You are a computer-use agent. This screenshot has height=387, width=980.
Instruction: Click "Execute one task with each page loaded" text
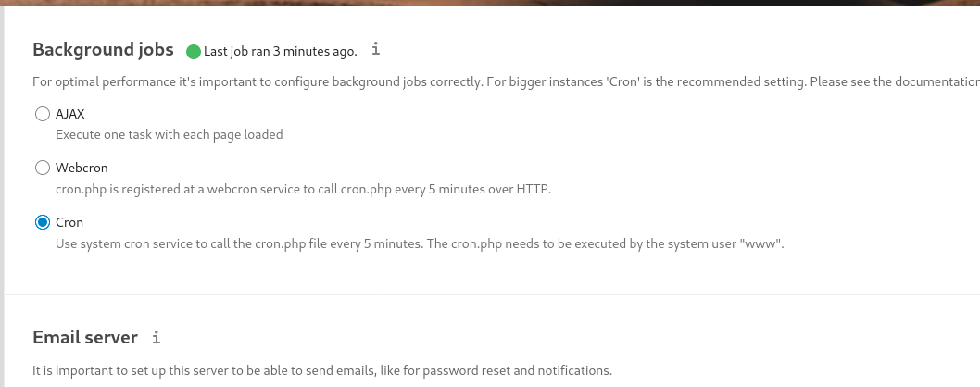(170, 134)
